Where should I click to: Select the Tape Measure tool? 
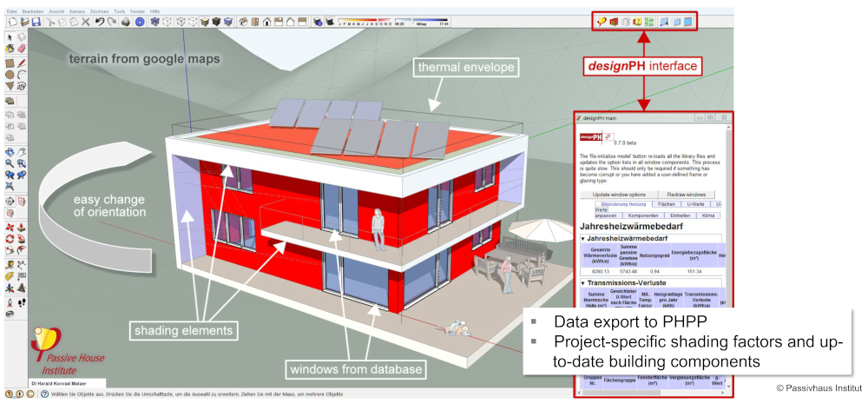point(10,264)
